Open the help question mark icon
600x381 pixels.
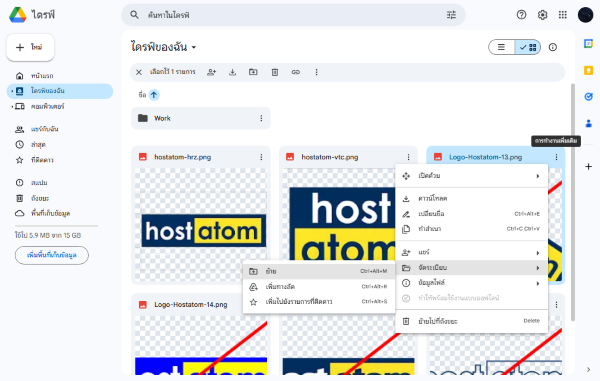coord(521,15)
